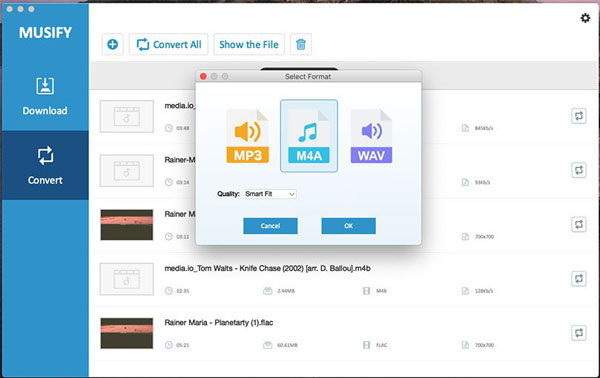Click the add file plus icon

[x=112, y=44]
